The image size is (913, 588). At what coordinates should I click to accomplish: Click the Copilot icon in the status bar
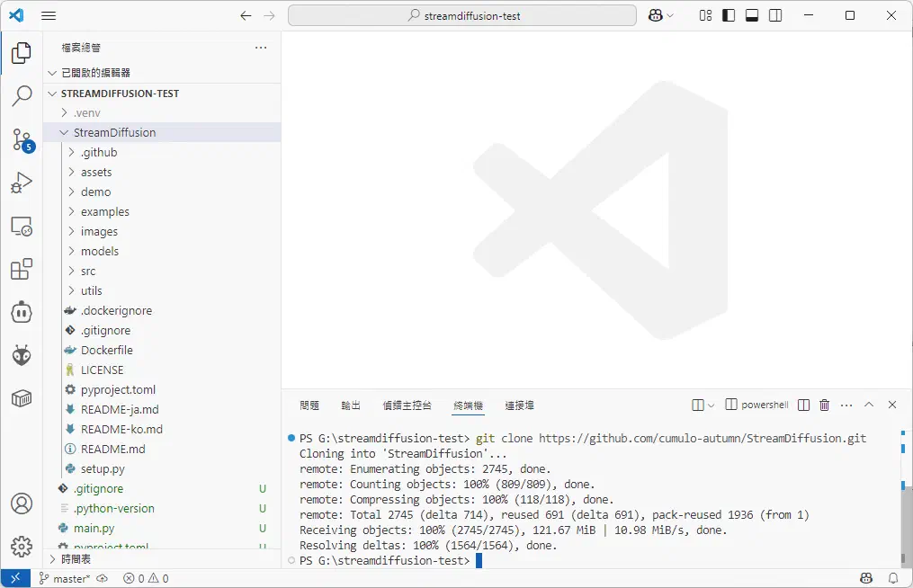pos(864,578)
